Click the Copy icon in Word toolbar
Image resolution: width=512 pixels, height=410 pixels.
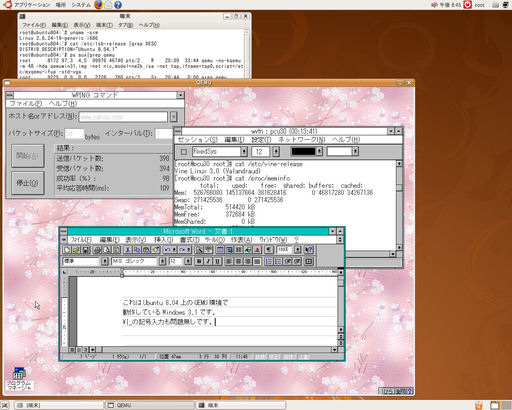137,250
